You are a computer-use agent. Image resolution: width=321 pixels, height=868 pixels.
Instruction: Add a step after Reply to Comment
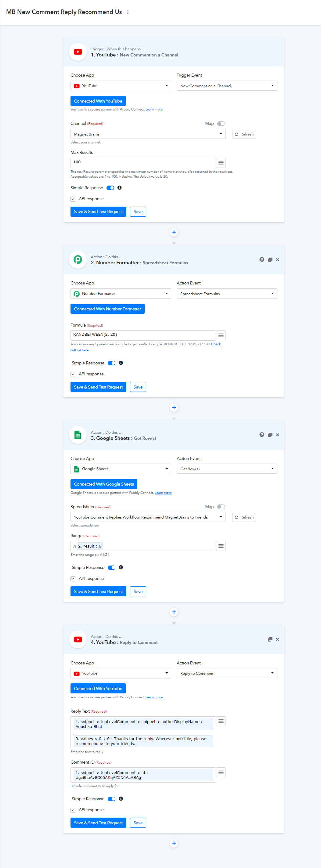174,843
